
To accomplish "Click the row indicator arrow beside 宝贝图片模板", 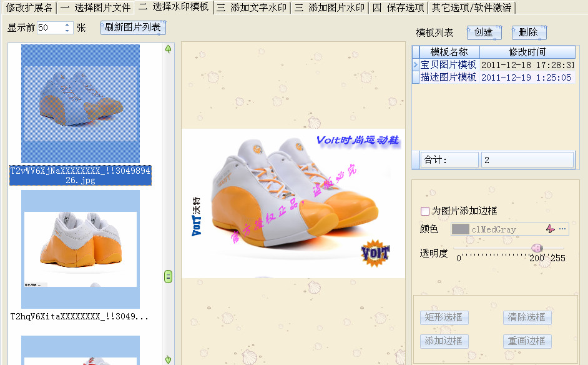I will pyautogui.click(x=416, y=64).
